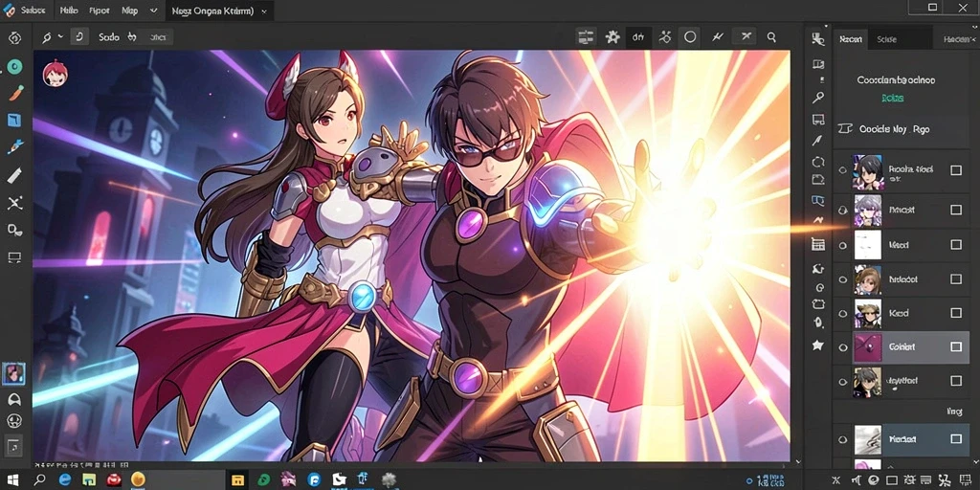Screen dimensions: 980x490
Task: Open the Windows Start button on taskbar
Action: (12, 480)
